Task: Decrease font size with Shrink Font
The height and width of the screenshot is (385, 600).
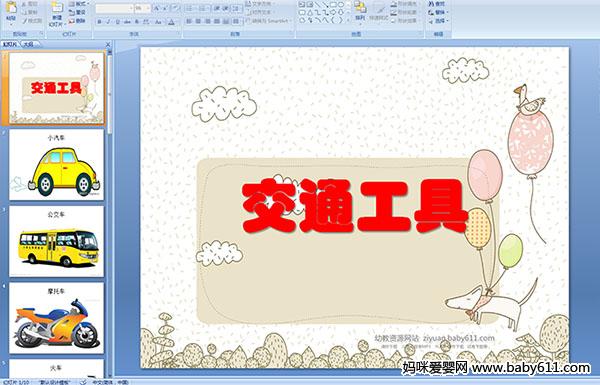Action: pos(165,8)
